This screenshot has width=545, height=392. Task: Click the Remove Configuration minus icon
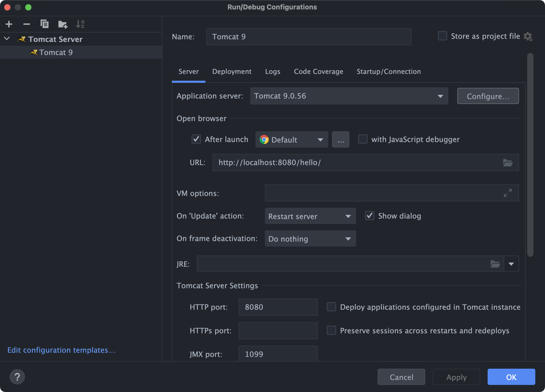click(26, 24)
